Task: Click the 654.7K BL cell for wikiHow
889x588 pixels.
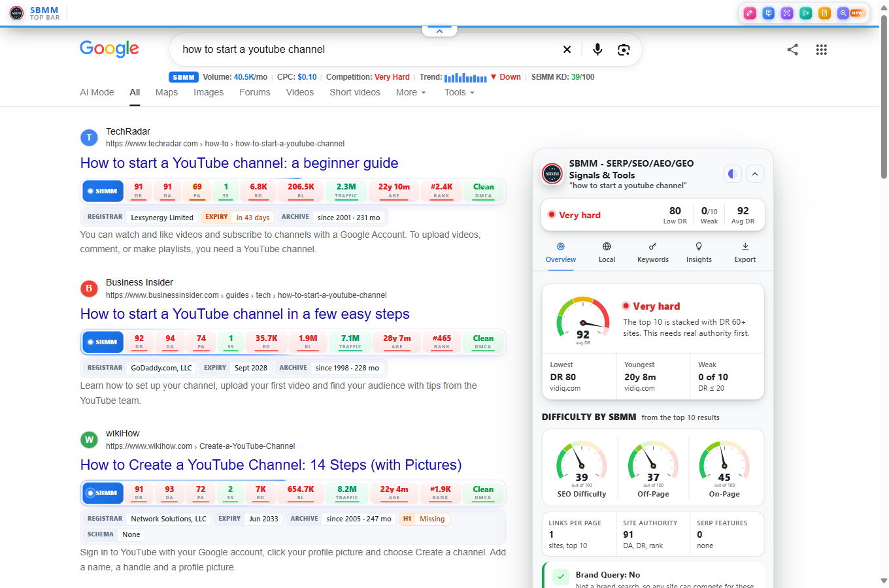Action: (x=301, y=493)
